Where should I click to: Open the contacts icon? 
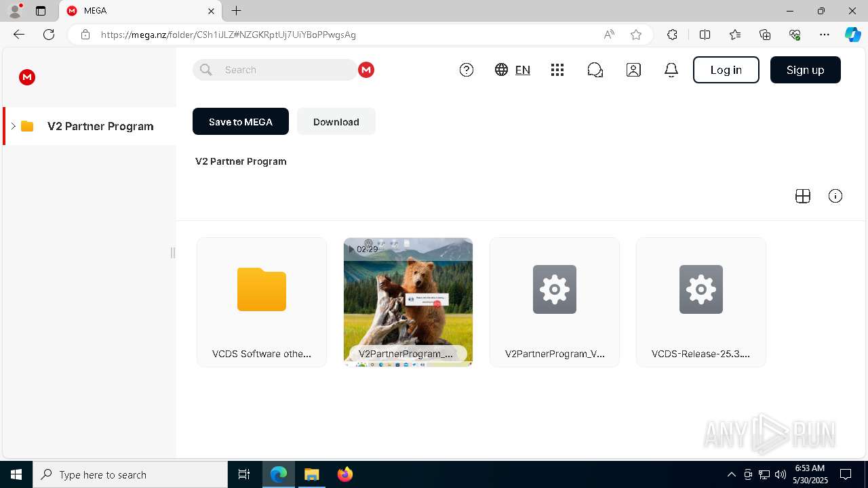tap(633, 70)
